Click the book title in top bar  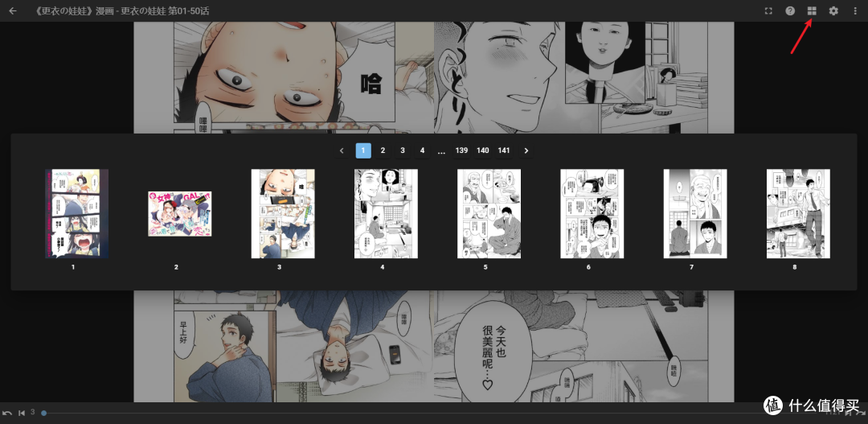pyautogui.click(x=121, y=10)
